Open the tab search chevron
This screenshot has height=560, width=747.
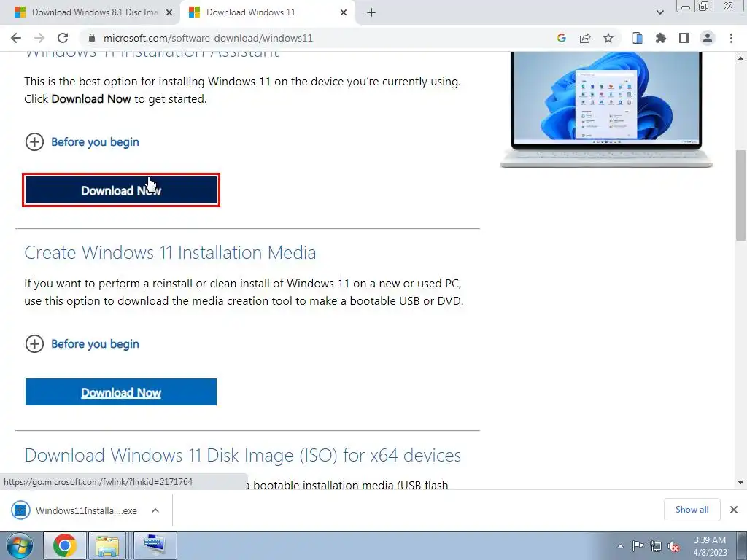[x=659, y=12]
